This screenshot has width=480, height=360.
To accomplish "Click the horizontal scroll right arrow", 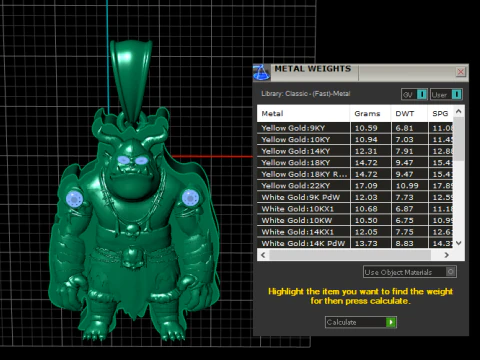I will (447, 255).
